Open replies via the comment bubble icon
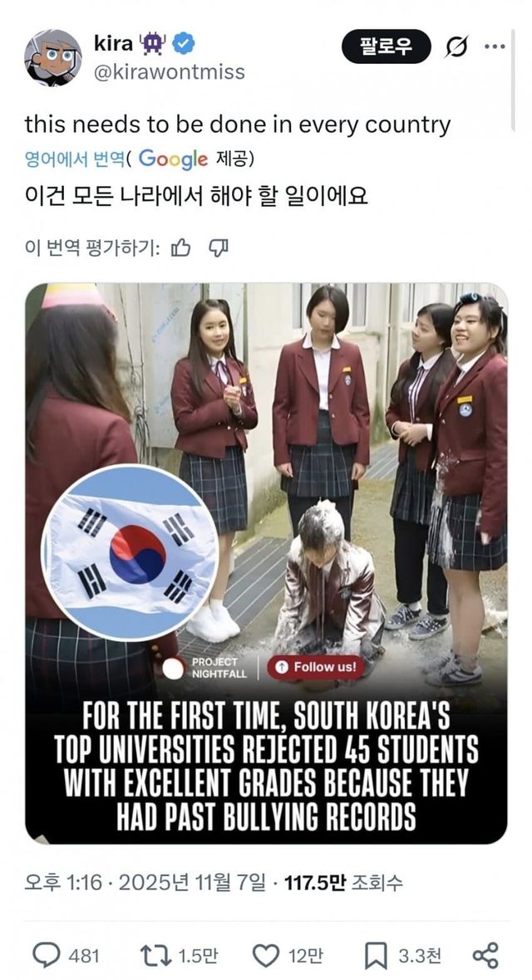Image resolution: width=532 pixels, height=980 pixels. [45, 955]
